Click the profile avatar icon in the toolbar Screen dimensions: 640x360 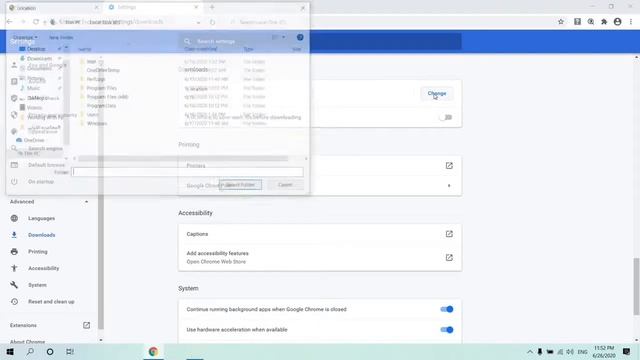coord(617,22)
